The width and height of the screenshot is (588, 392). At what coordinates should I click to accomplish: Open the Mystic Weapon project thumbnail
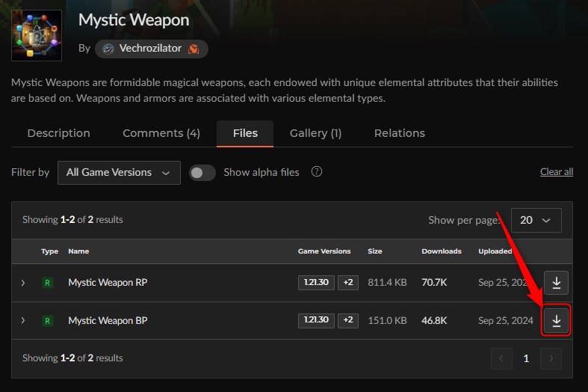37,35
